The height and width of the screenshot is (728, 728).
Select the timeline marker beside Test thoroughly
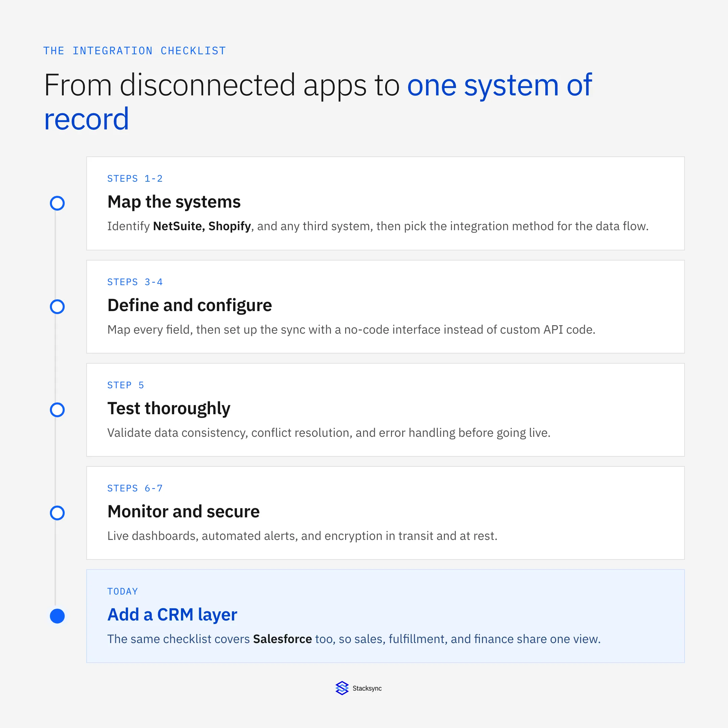point(57,409)
